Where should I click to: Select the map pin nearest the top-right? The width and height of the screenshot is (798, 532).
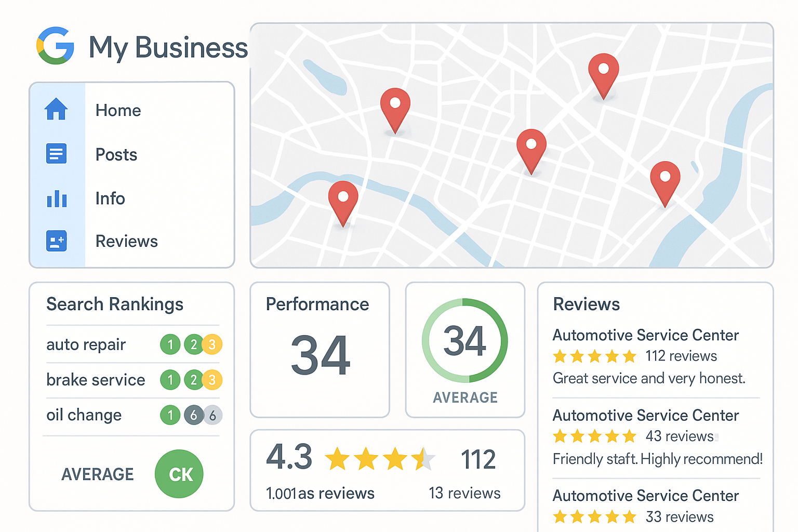603,75
